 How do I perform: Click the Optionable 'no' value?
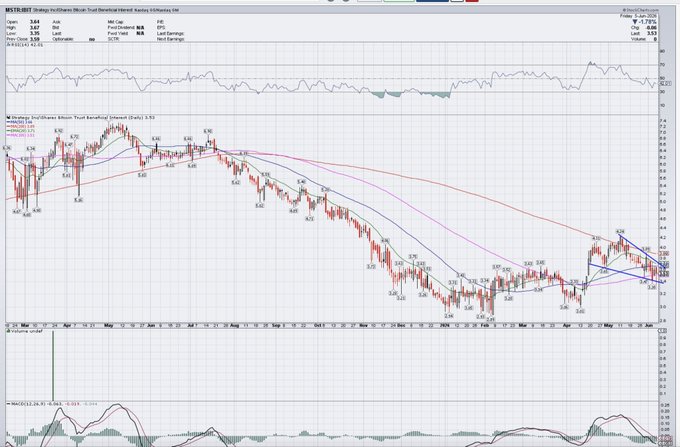(x=92, y=39)
